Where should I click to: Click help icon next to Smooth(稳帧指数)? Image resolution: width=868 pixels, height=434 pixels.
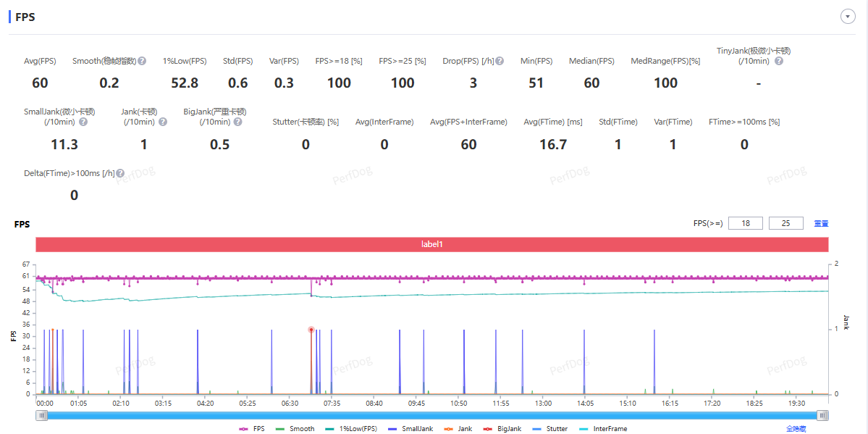pos(142,61)
